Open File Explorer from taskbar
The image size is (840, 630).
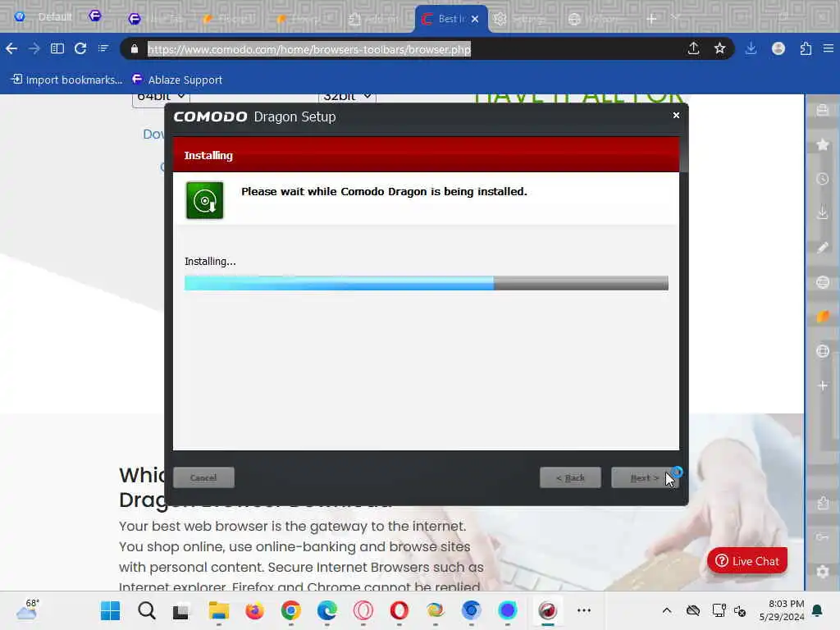tap(218, 610)
